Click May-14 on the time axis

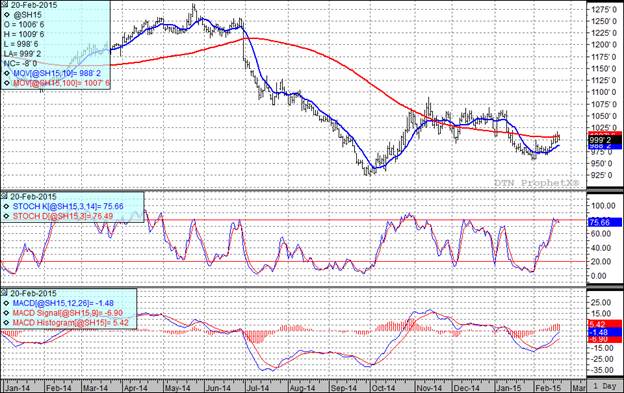[177, 387]
